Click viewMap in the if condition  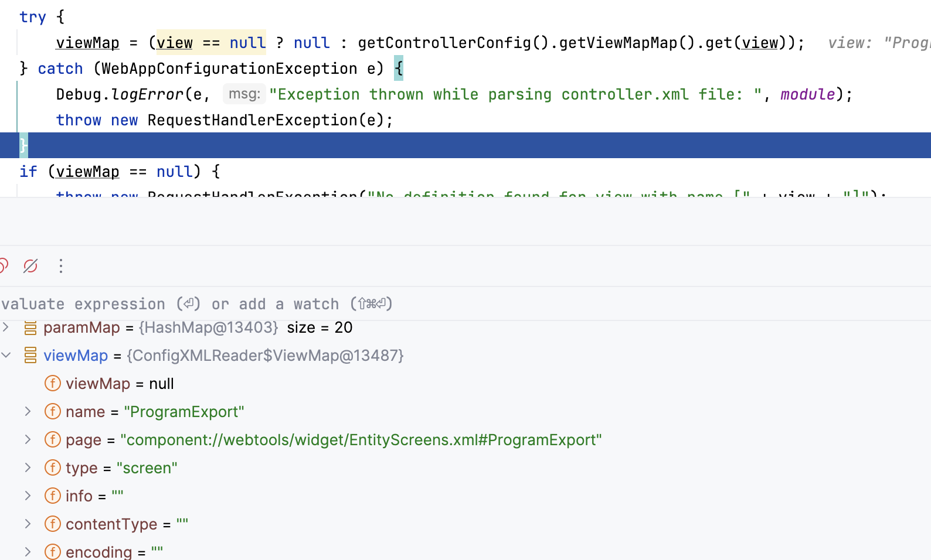[88, 172]
